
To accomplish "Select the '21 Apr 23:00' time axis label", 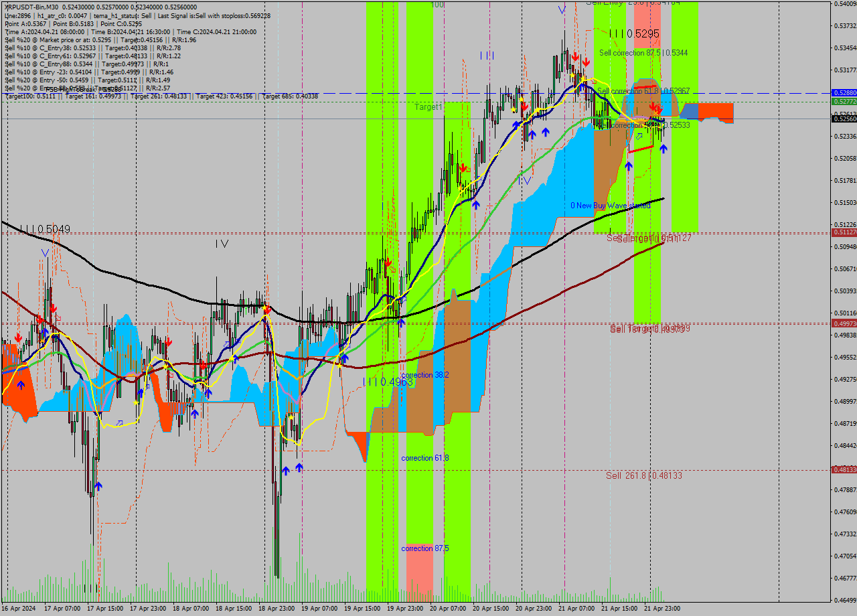I will coord(661,609).
